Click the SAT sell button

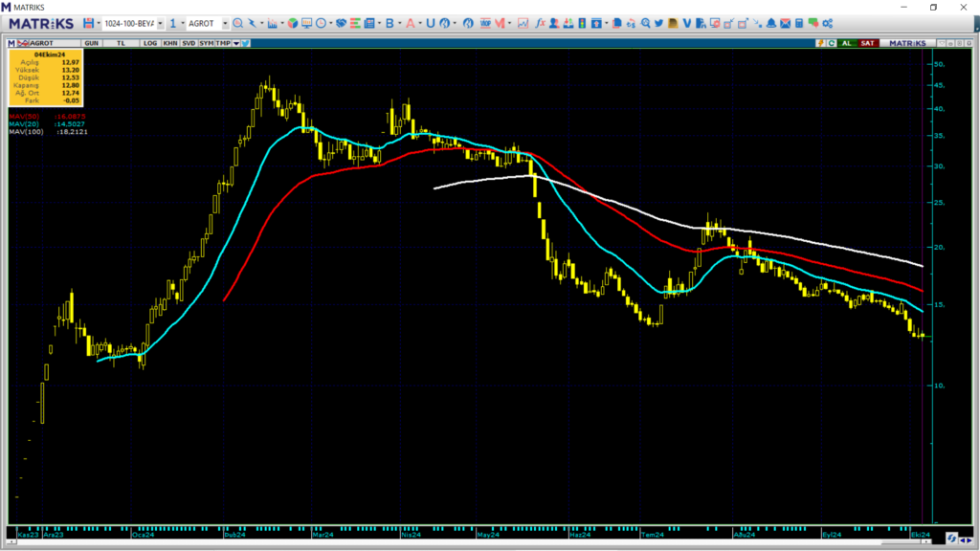click(867, 43)
